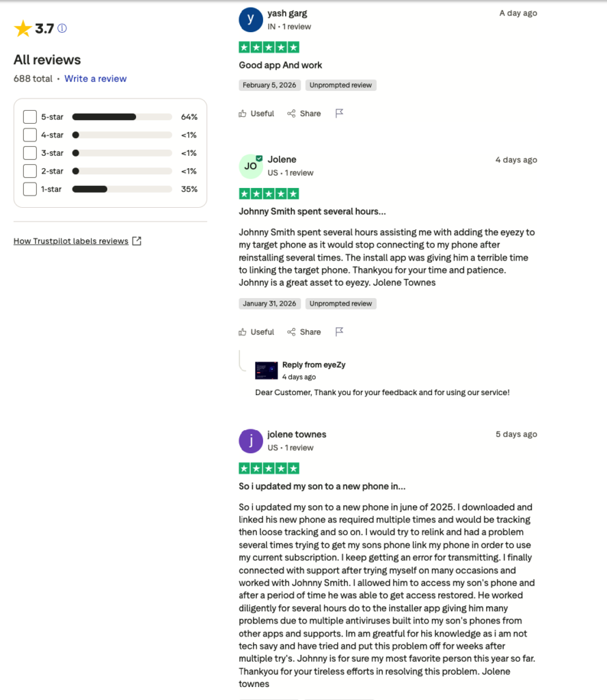The height and width of the screenshot is (700, 607).
Task: Click Share icon on yash garg's review
Action: [x=304, y=113]
